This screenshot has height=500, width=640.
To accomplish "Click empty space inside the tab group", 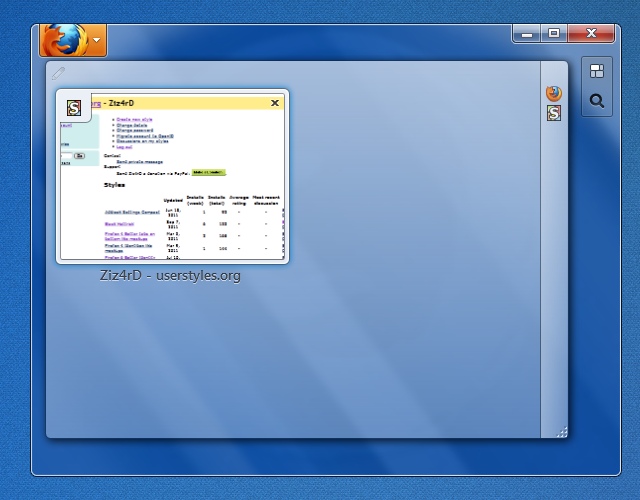I will coord(300,360).
